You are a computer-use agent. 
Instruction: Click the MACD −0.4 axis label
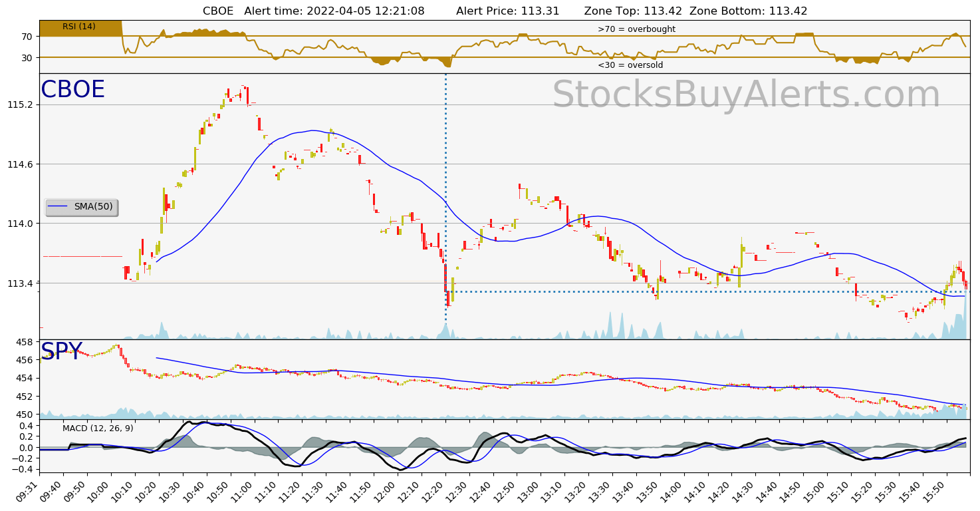point(23,469)
